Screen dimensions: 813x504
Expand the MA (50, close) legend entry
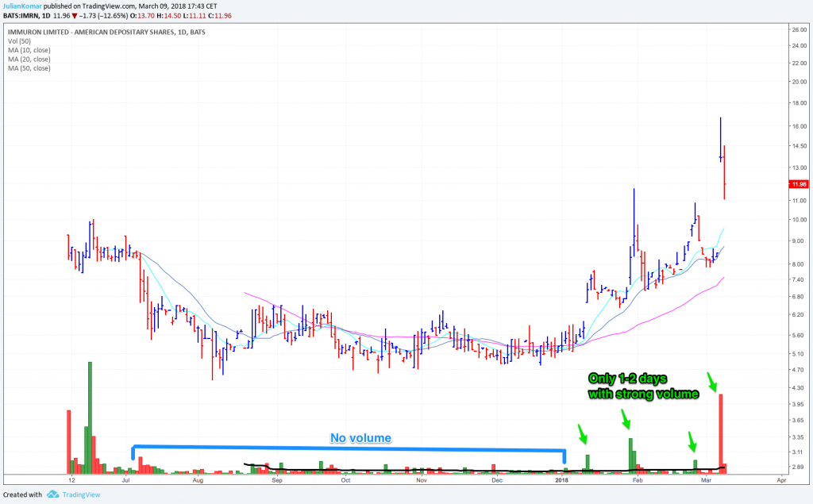tap(28, 68)
